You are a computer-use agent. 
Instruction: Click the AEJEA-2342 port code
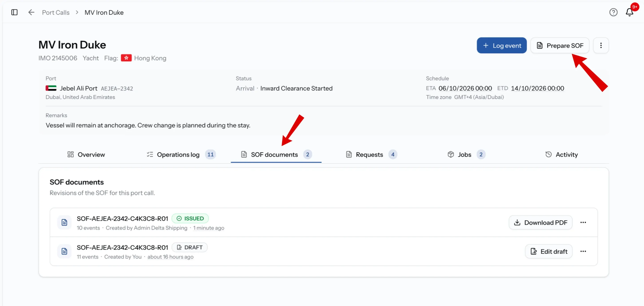[x=117, y=89]
